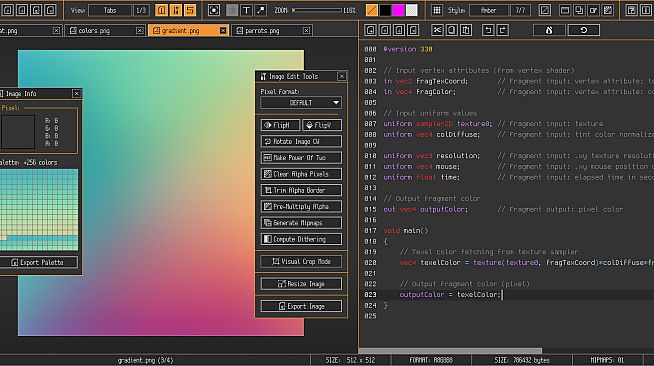Click the code editor horizontal scrollbar
Screen dimensions: 654x366
click(450, 351)
